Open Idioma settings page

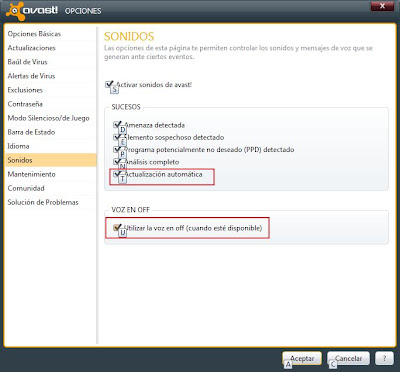(19, 146)
